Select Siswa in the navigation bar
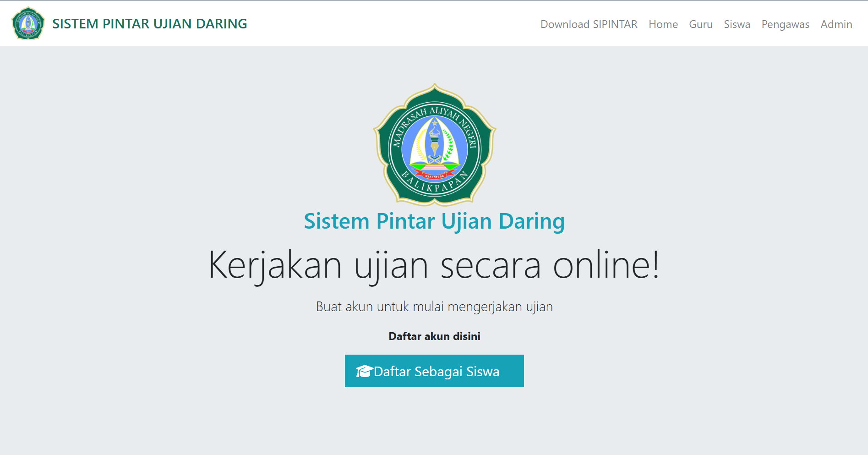 737,24
